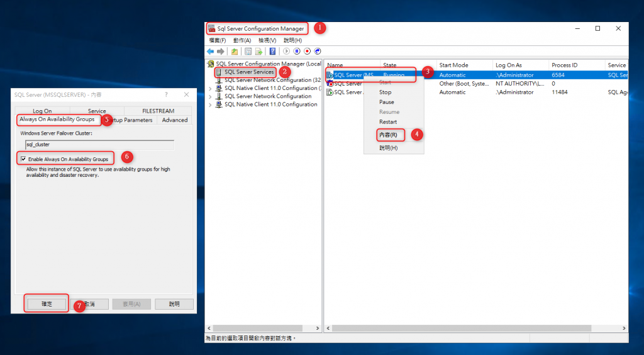Screen dimensions: 644x355
Task: Click the SQL Server Configuration Manager (Local) root icon
Action: click(x=211, y=64)
